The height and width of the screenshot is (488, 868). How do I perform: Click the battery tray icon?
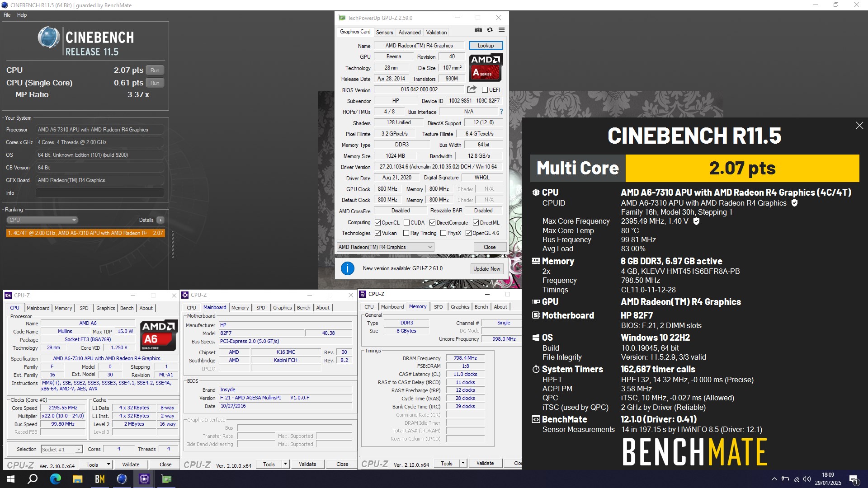tap(785, 479)
